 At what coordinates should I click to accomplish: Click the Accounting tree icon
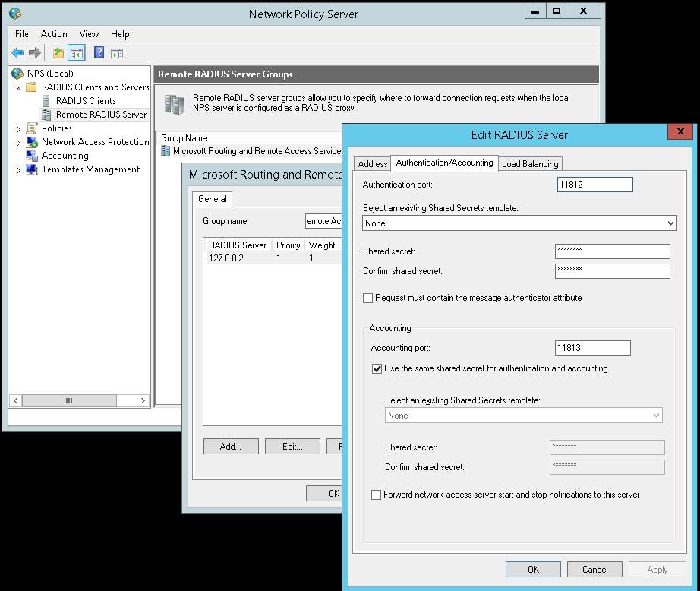coord(32,156)
